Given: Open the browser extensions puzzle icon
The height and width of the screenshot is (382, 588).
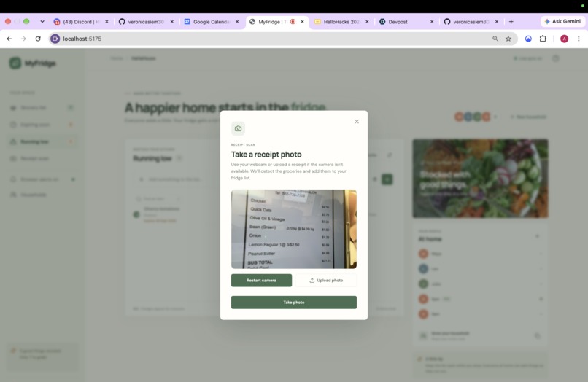Looking at the screenshot, I should coord(543,39).
